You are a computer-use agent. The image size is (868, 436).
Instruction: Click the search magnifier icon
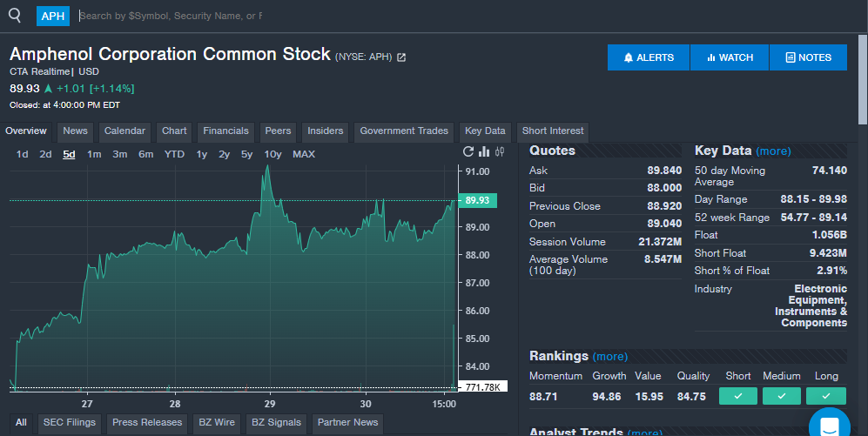[x=15, y=16]
